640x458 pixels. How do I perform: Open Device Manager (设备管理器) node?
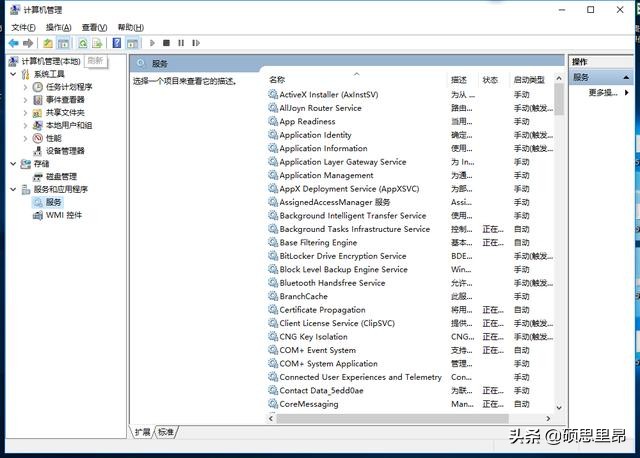pos(65,151)
